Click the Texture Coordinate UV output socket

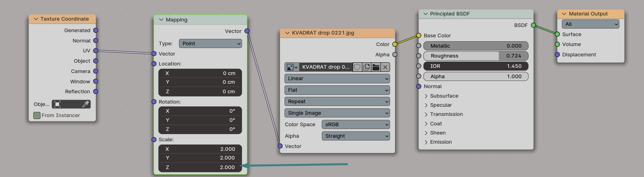[x=96, y=51]
